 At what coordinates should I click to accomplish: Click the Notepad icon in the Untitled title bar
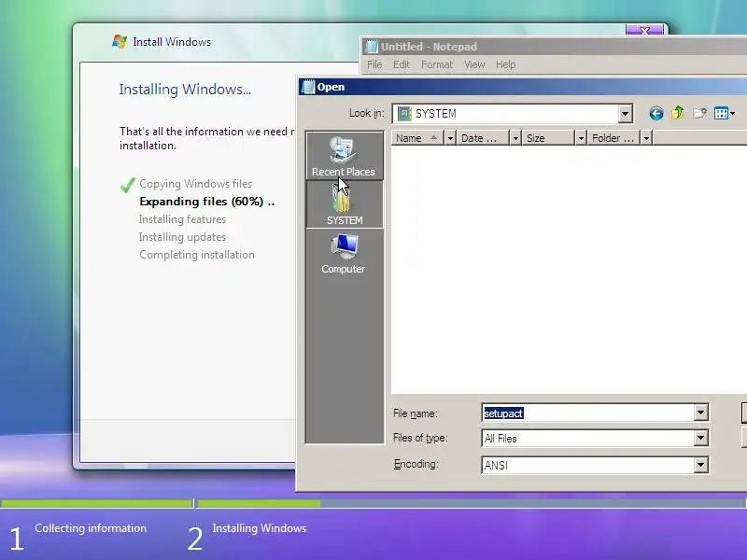(371, 47)
